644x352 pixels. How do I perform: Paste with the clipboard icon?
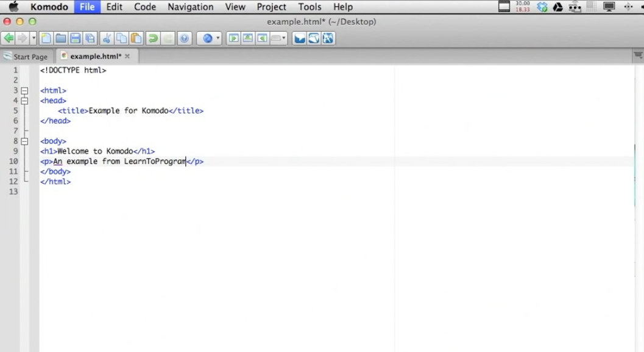pos(136,38)
